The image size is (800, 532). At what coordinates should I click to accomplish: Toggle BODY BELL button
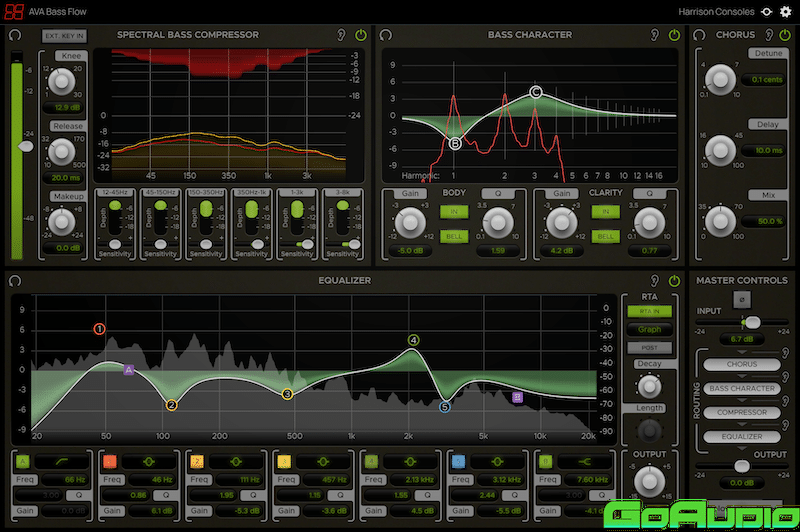pos(454,236)
